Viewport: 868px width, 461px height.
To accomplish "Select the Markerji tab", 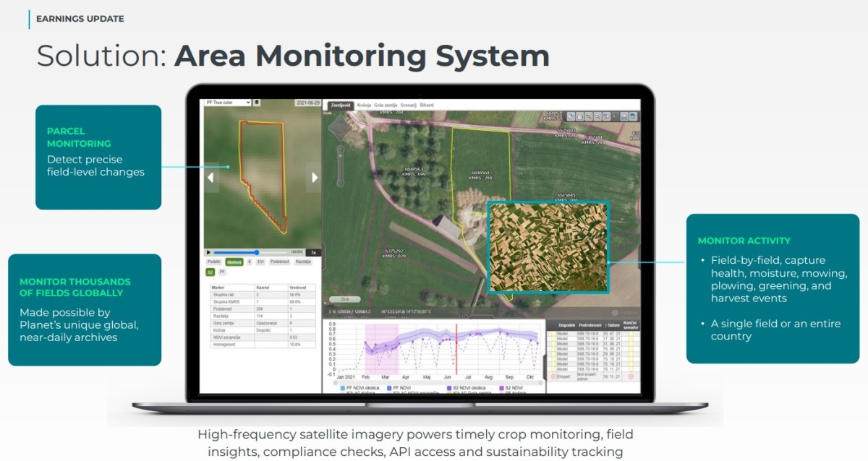I will [234, 262].
